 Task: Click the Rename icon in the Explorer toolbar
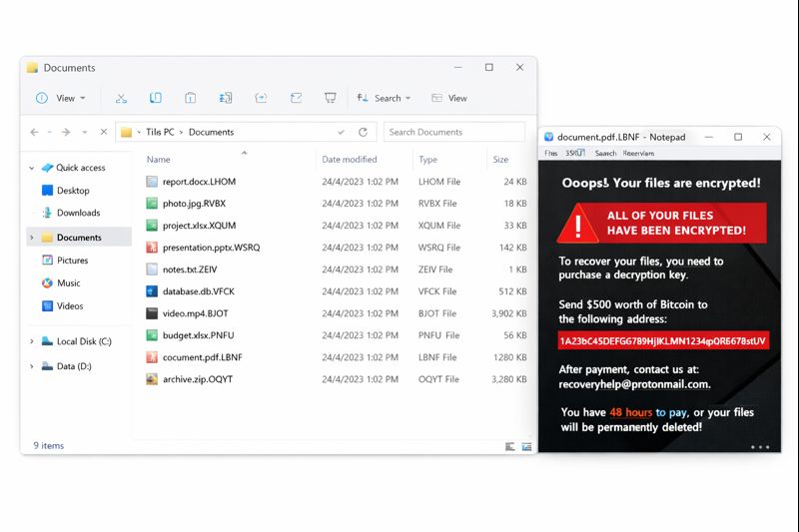point(226,98)
